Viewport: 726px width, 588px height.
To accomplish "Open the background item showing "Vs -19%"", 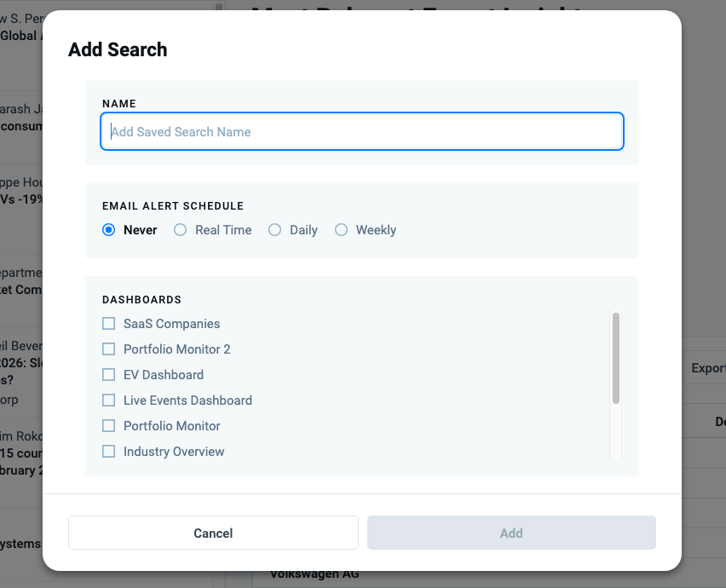I will coord(21,199).
